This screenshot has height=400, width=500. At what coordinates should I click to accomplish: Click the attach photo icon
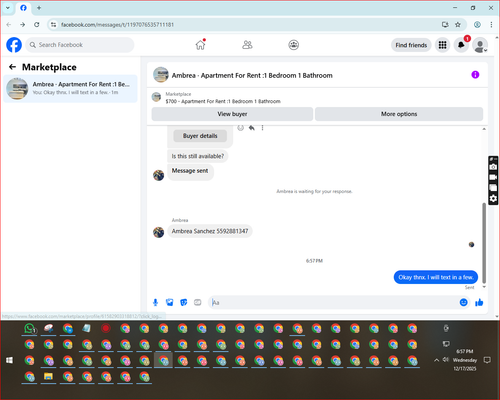[170, 302]
